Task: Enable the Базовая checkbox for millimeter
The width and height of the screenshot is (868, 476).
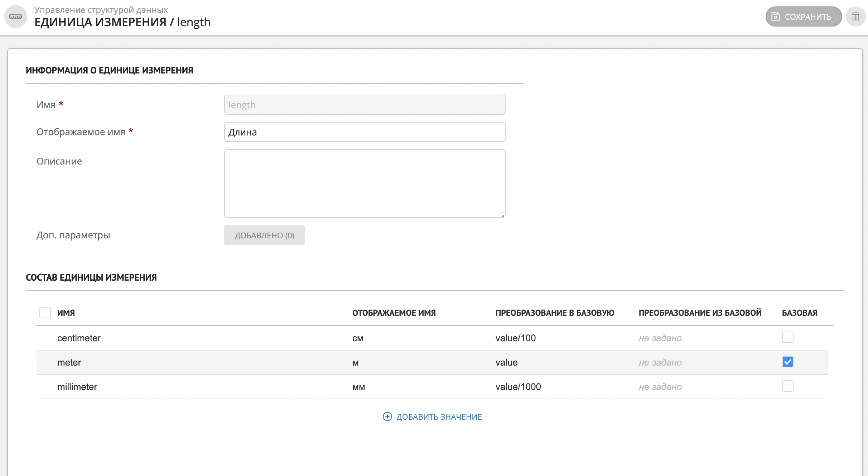Action: coord(787,386)
